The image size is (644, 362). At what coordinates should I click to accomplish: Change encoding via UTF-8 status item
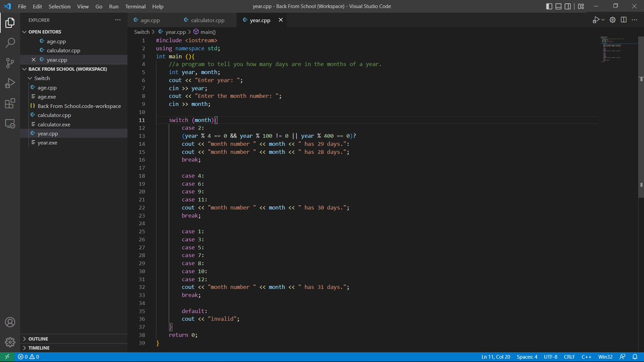(551, 357)
